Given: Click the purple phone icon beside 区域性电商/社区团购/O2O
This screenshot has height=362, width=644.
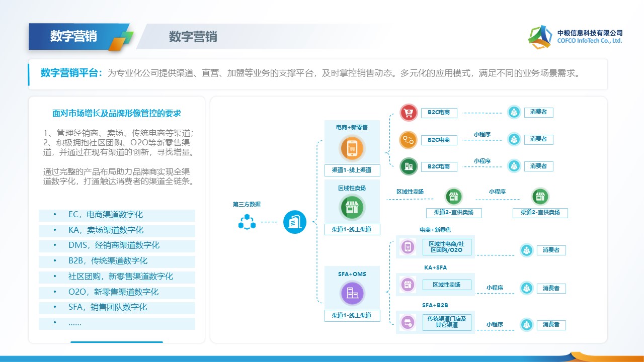Looking at the screenshot, I should (408, 247).
